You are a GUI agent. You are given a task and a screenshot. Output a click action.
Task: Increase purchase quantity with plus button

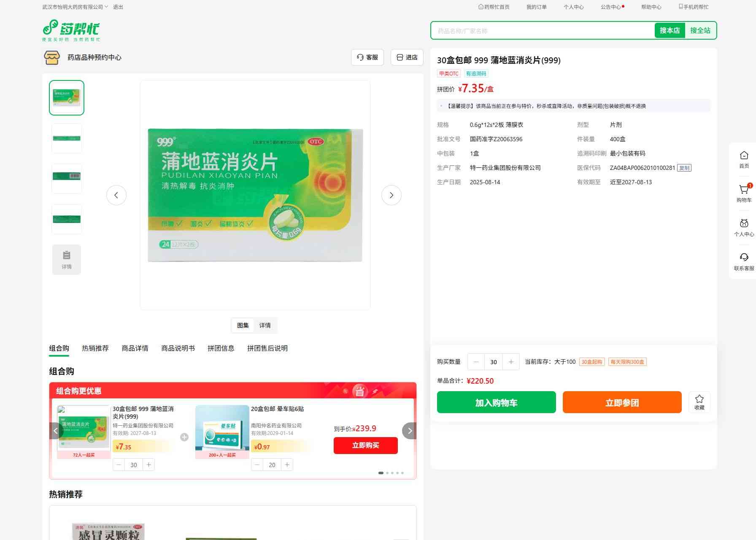(x=511, y=362)
